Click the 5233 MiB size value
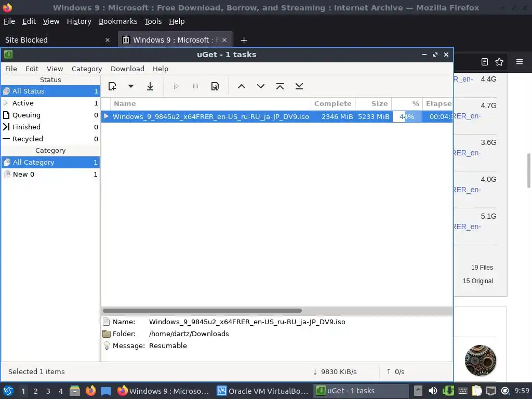The image size is (532, 399). (x=374, y=116)
